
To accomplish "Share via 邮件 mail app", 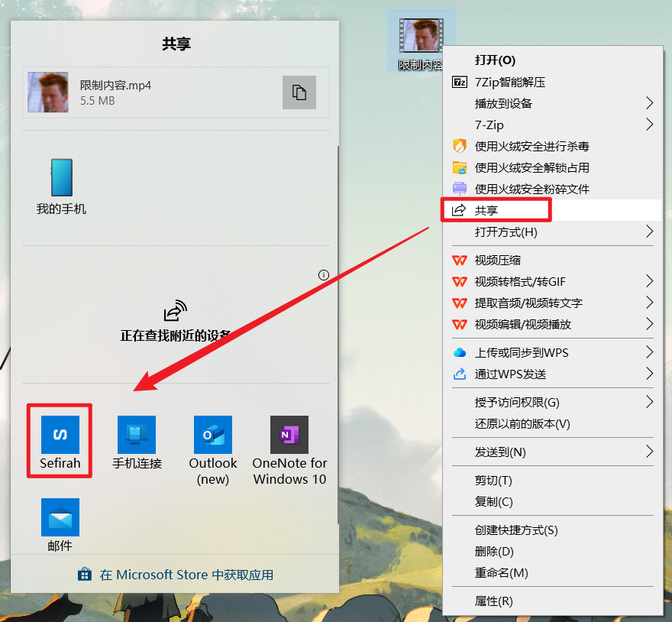I will [x=60, y=525].
